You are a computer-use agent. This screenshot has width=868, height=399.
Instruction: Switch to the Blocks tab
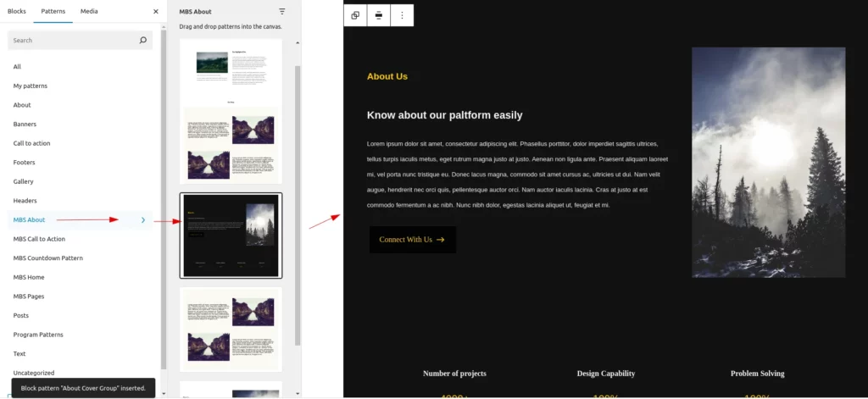16,12
